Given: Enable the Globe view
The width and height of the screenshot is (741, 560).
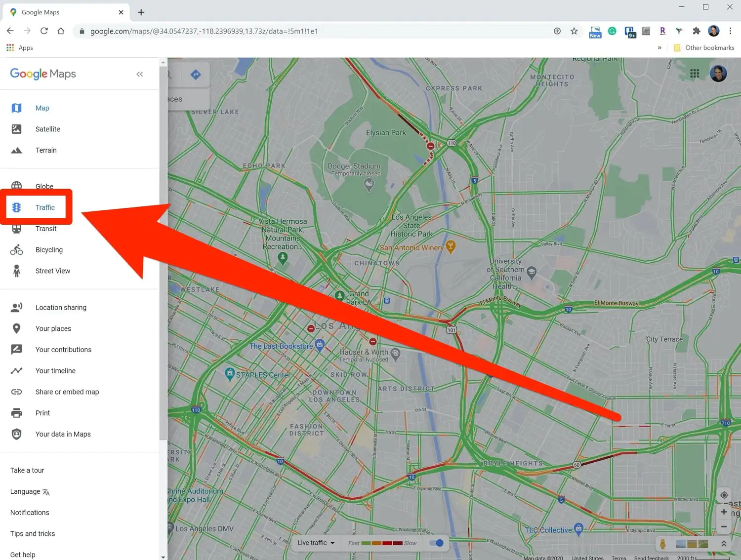Looking at the screenshot, I should click(x=16, y=186).
